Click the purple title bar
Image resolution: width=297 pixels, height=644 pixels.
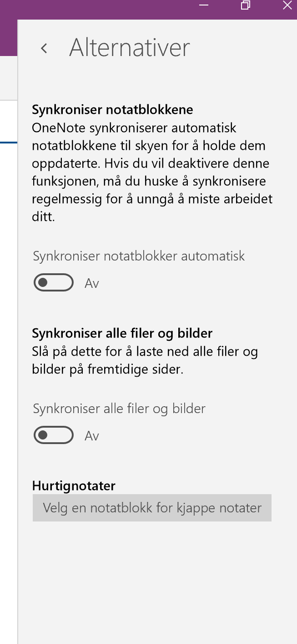[x=100, y=9]
